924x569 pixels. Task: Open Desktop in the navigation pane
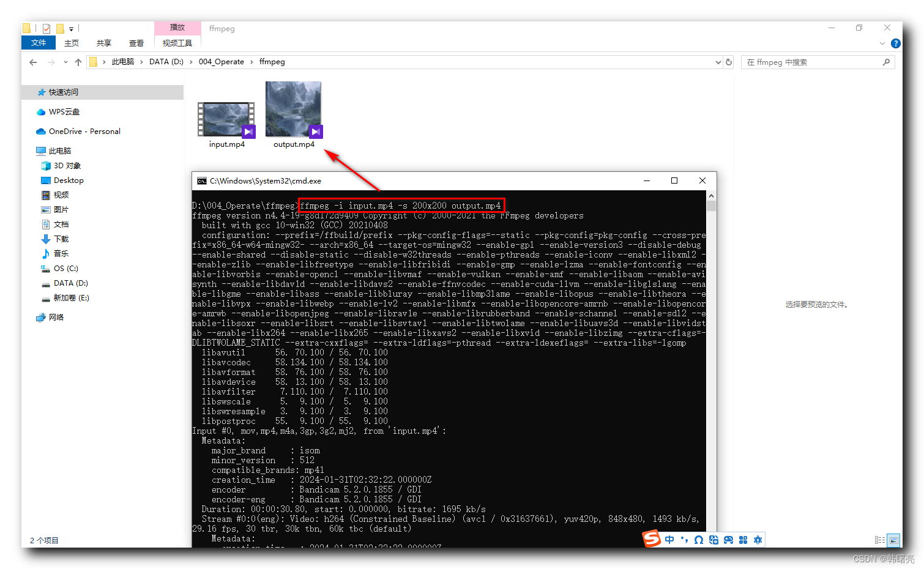(x=69, y=180)
